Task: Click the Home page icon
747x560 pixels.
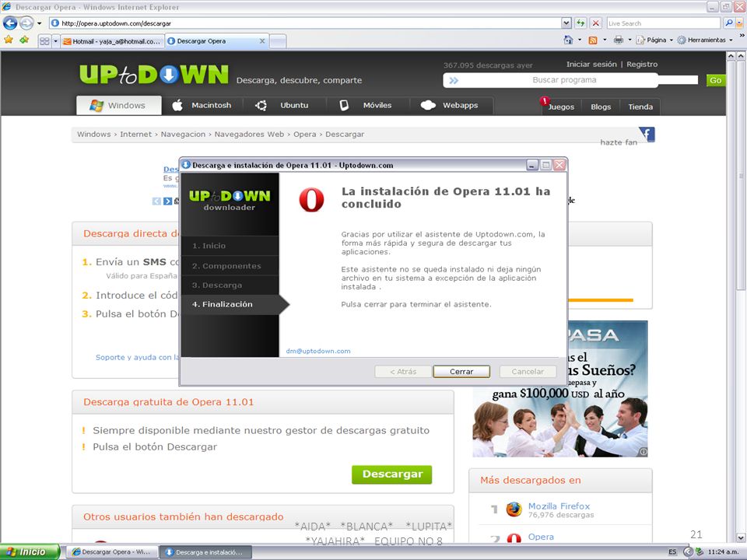Action: (x=568, y=40)
